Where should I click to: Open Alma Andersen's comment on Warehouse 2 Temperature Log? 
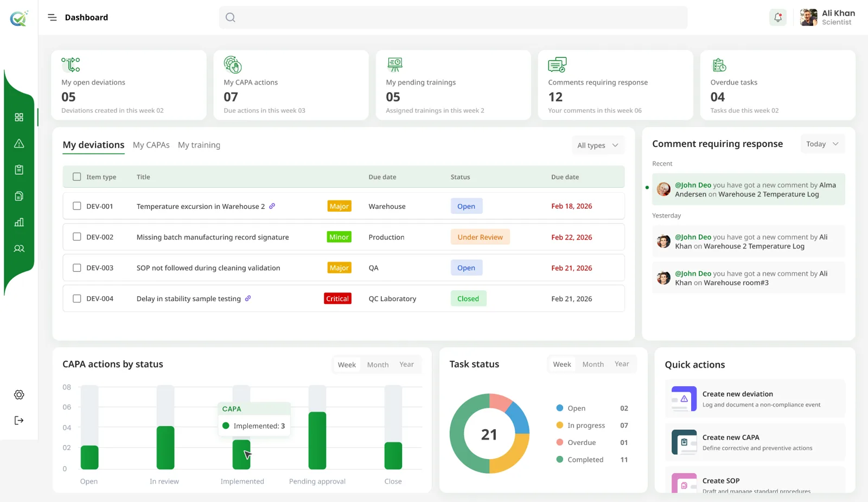[x=749, y=189]
